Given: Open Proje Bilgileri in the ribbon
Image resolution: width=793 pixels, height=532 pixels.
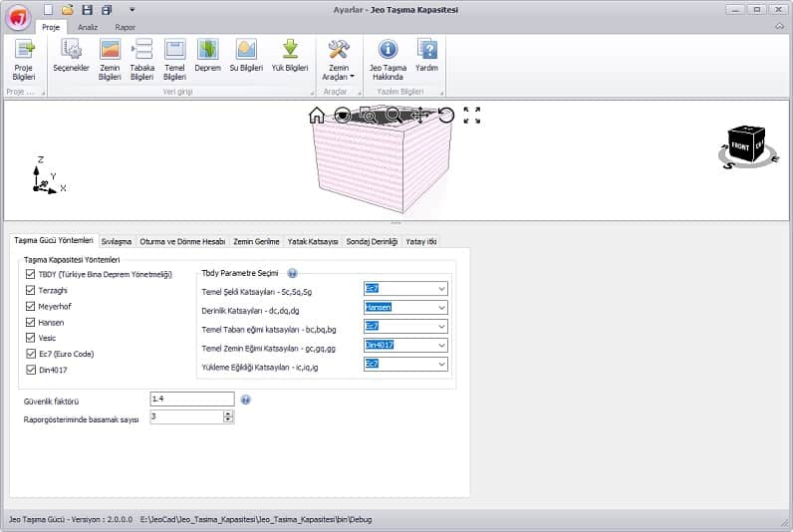Looking at the screenshot, I should pos(24,58).
